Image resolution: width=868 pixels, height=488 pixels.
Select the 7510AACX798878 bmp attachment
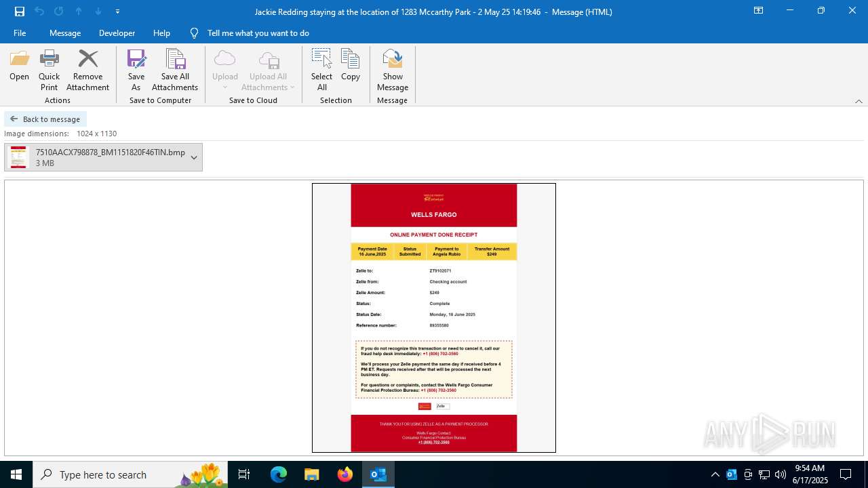click(103, 157)
